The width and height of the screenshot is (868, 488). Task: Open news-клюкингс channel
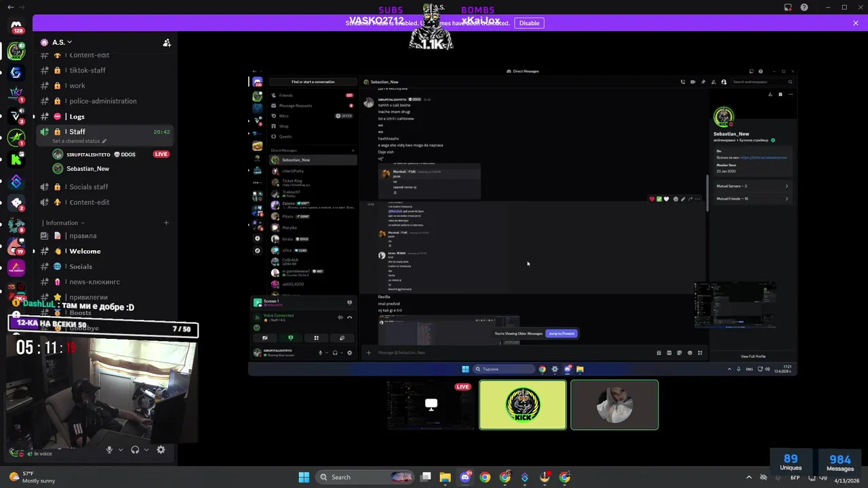(105, 282)
